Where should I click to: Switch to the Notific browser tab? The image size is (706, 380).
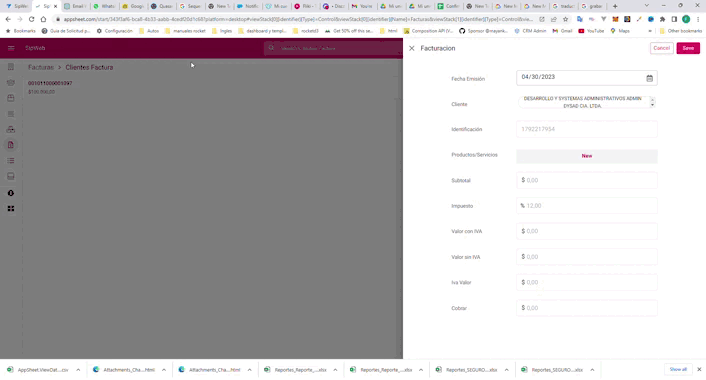click(x=248, y=6)
